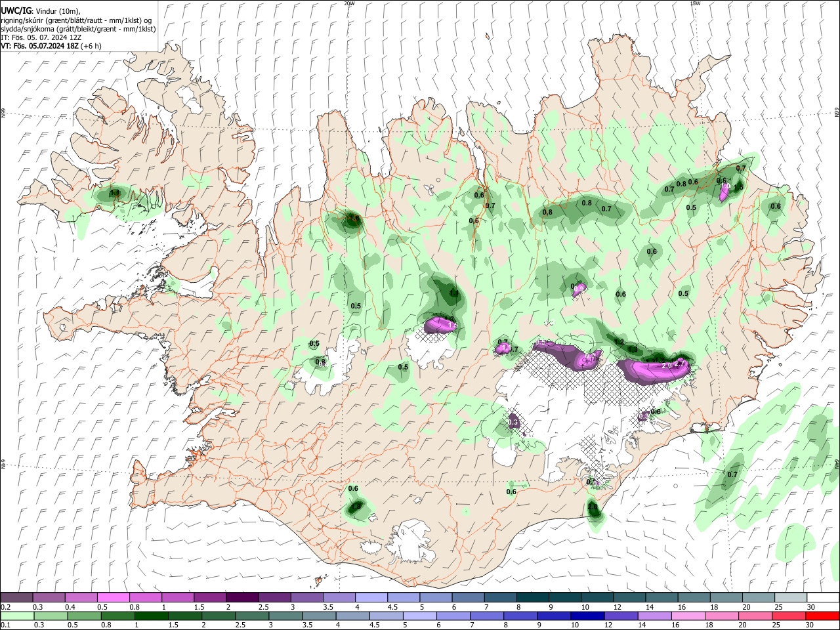Select the grey-purple 0.2 swatch in upper legend row
The width and height of the screenshot is (840, 630).
tap(16, 598)
